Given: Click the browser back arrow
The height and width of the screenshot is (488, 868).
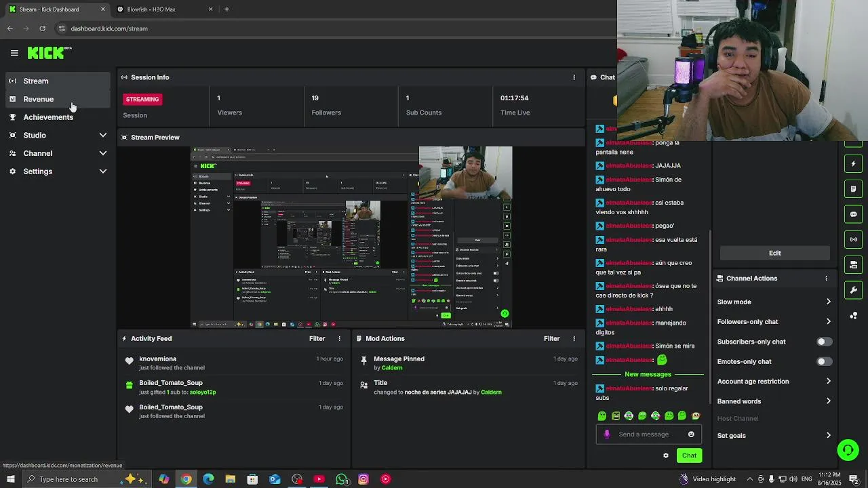Looking at the screenshot, I should pyautogui.click(x=9, y=28).
